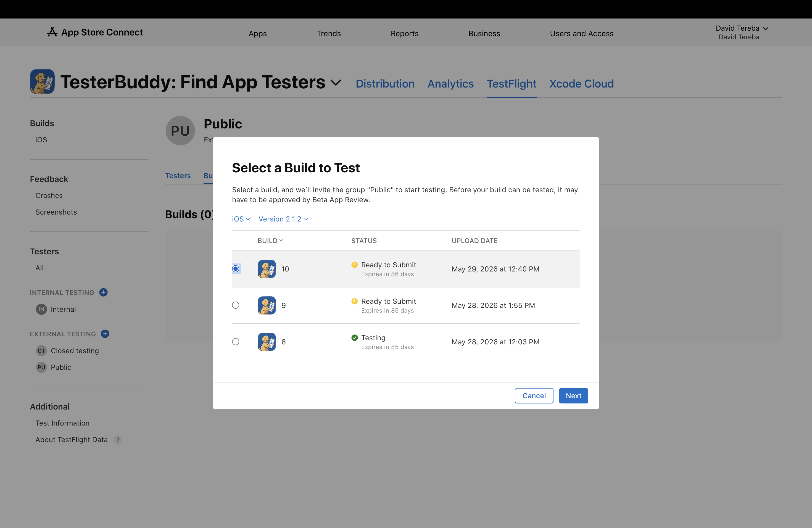Sort by the BUILD column header
The image size is (812, 528).
[270, 241]
